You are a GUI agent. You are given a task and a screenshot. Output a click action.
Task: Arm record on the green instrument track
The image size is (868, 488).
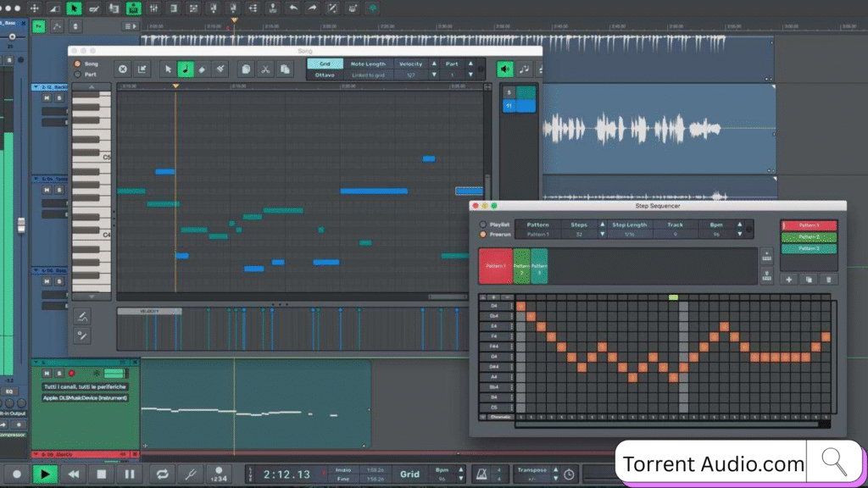tap(71, 374)
